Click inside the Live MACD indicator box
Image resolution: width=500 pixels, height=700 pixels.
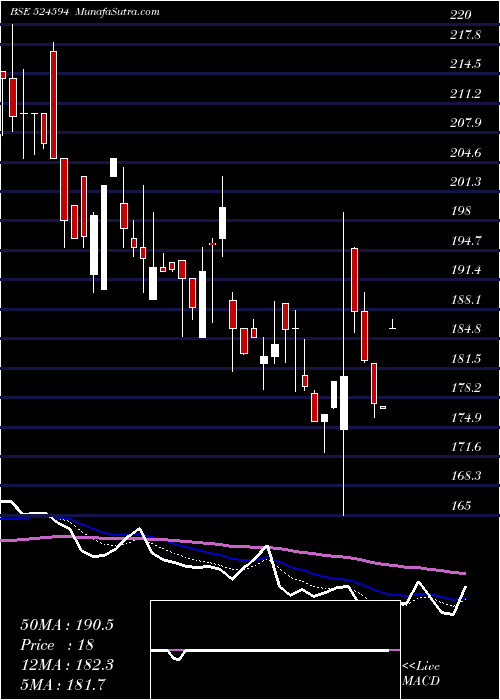click(x=275, y=650)
